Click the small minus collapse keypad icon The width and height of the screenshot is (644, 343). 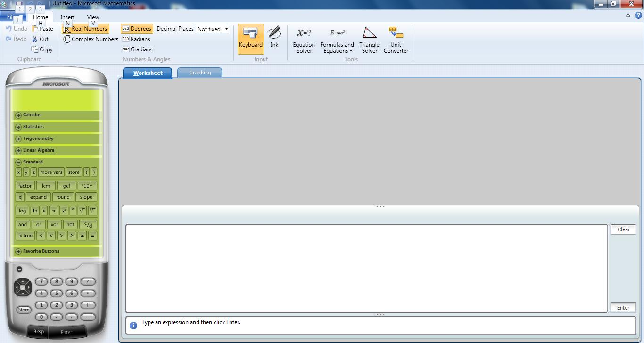[19, 269]
